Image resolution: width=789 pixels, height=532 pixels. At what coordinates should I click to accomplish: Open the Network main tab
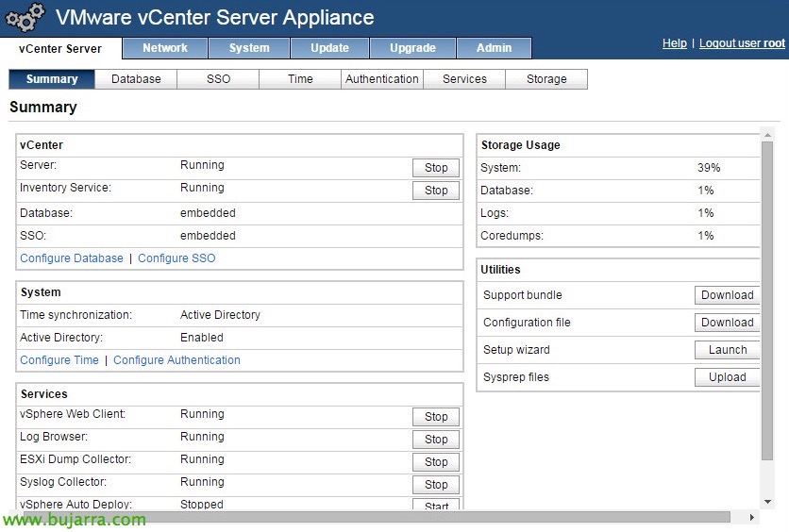click(x=165, y=48)
